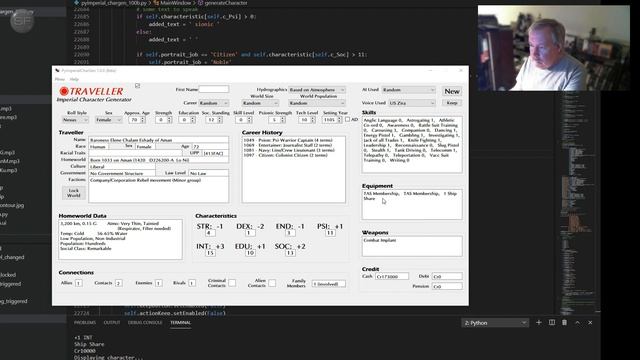
Task: Switch to the DEBUG CONSOLE tab
Action: pyautogui.click(x=145, y=322)
